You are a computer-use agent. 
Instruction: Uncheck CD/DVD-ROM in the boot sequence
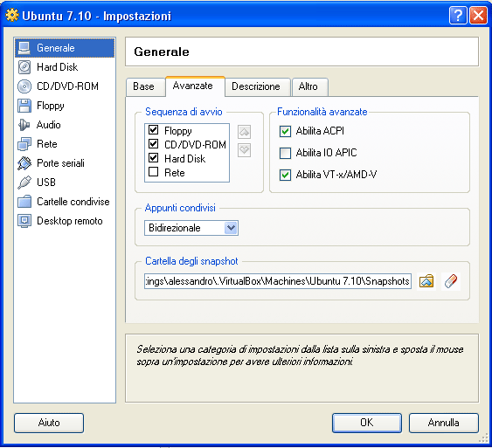click(x=153, y=144)
